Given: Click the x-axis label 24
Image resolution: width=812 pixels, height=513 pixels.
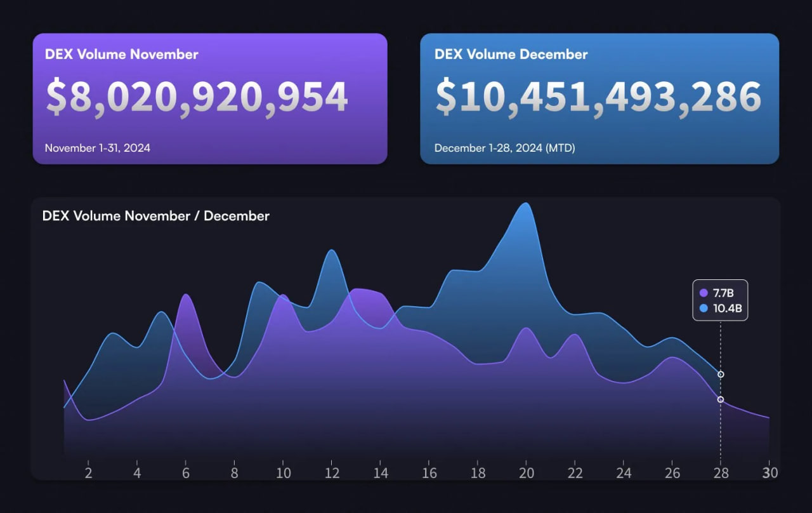Looking at the screenshot, I should tap(624, 473).
